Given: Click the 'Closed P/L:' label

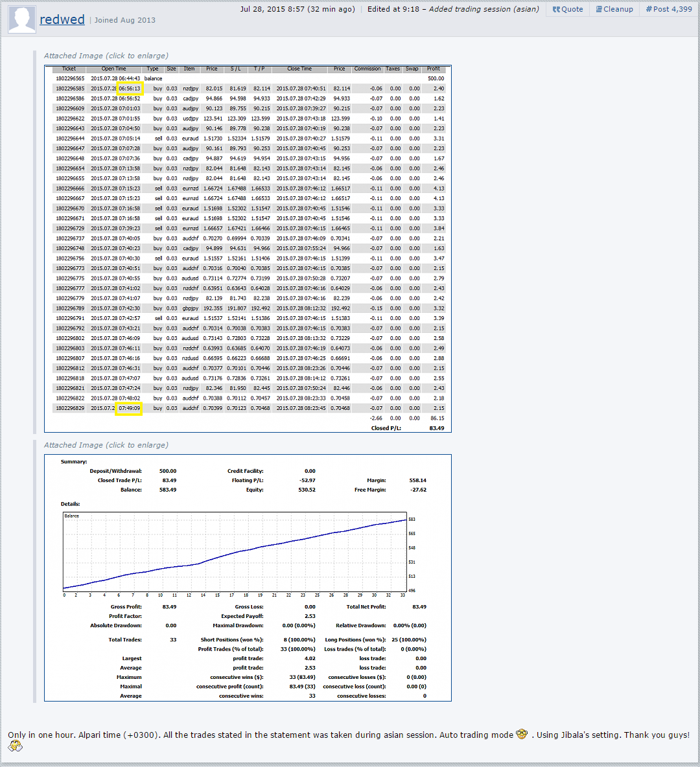Looking at the screenshot, I should 386,428.
